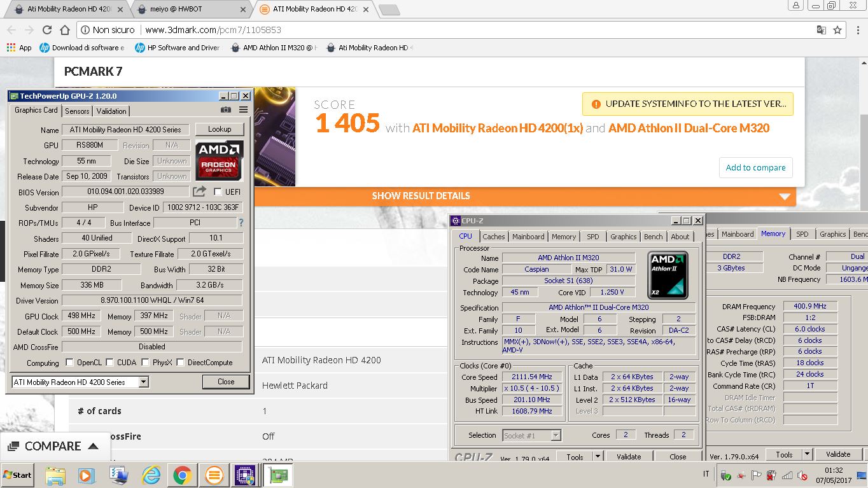Viewport: 868px width, 488px height.
Task: Open Tools dropdown arrow in rear CPU-Z window
Action: click(807, 454)
